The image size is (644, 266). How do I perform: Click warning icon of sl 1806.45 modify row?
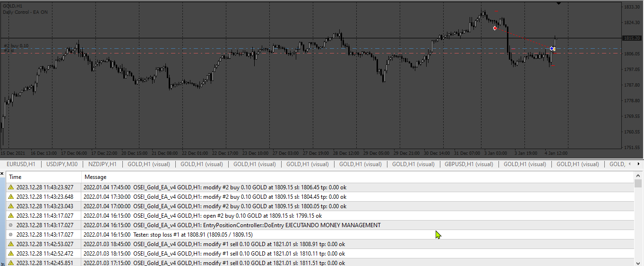point(11,187)
